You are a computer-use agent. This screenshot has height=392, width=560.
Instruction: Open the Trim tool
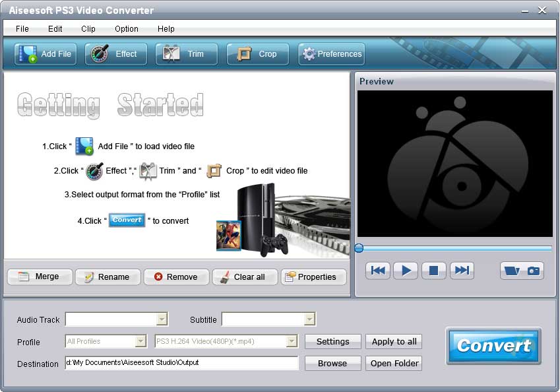tap(187, 54)
